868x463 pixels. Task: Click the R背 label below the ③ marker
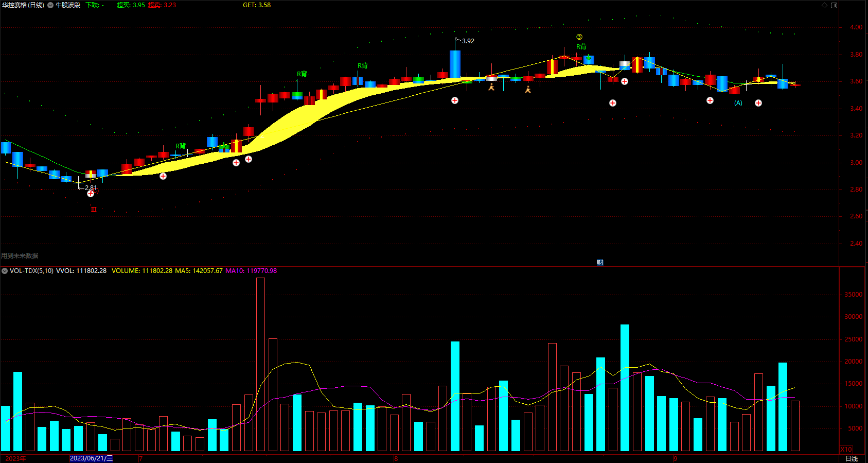point(581,46)
